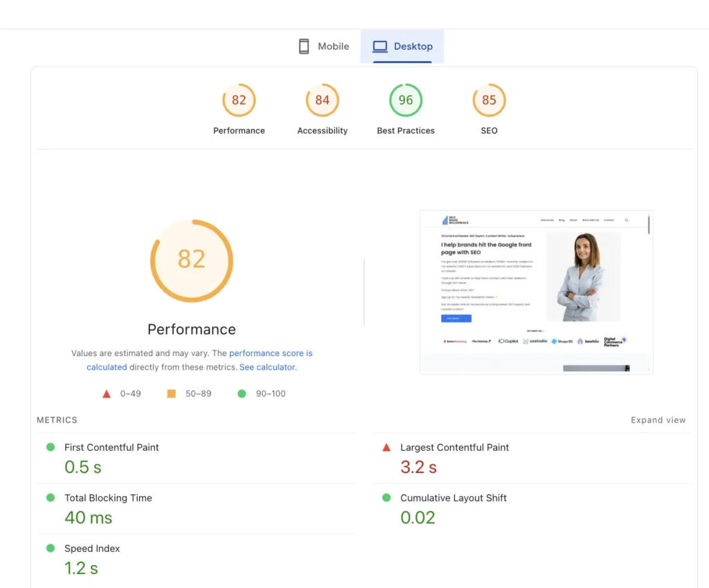
Task: Click the 90–100 green legend marker
Action: 242,393
